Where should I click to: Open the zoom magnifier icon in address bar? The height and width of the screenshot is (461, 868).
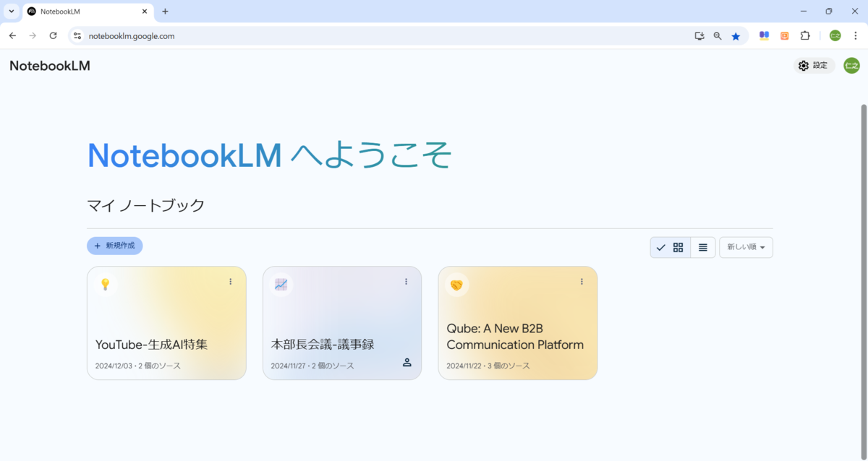pos(718,35)
